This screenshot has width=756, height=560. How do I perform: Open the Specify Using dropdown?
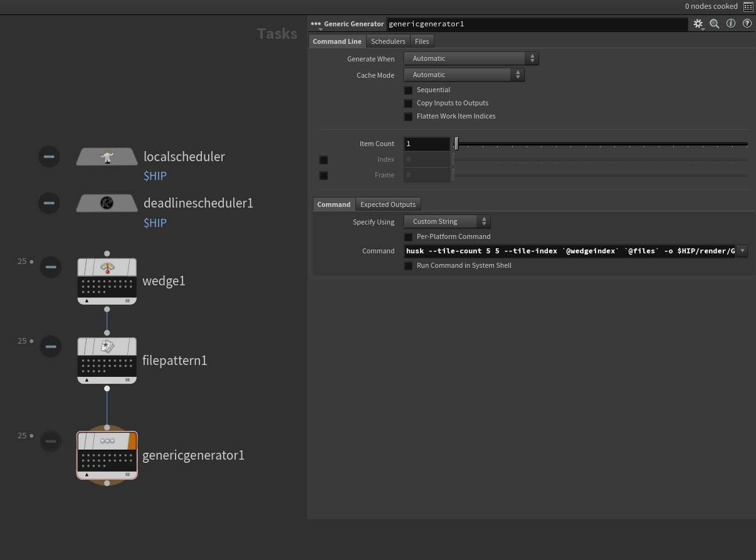pyautogui.click(x=447, y=221)
